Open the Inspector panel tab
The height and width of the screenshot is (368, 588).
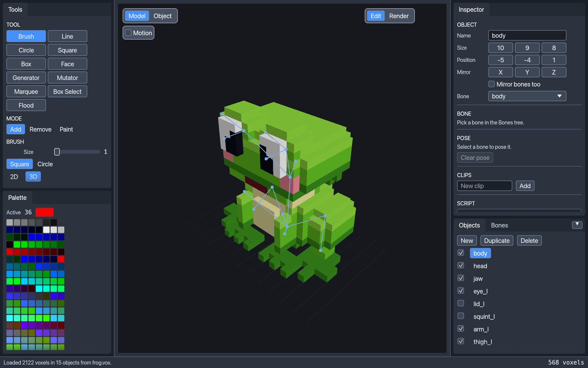[471, 10]
